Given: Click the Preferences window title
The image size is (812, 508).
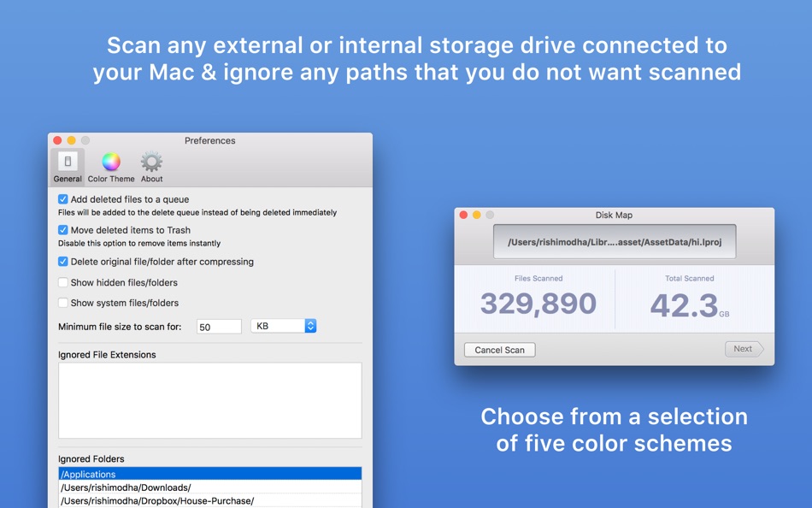Looking at the screenshot, I should coord(209,140).
